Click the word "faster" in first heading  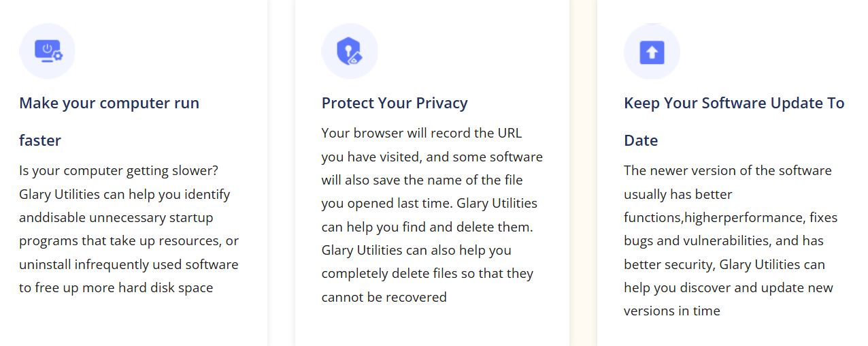(40, 140)
